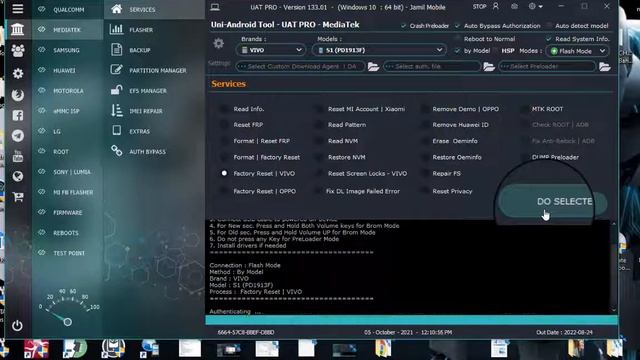The height and width of the screenshot is (360, 640).
Task: Click the Select Custom Download Agent field
Action: tap(300, 67)
